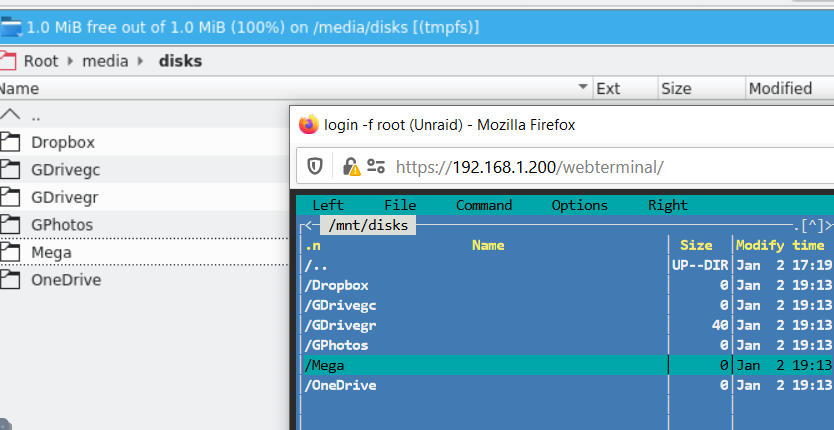The width and height of the screenshot is (834, 430).
Task: Select the GPhotos folder name in file manager
Action: click(x=62, y=225)
